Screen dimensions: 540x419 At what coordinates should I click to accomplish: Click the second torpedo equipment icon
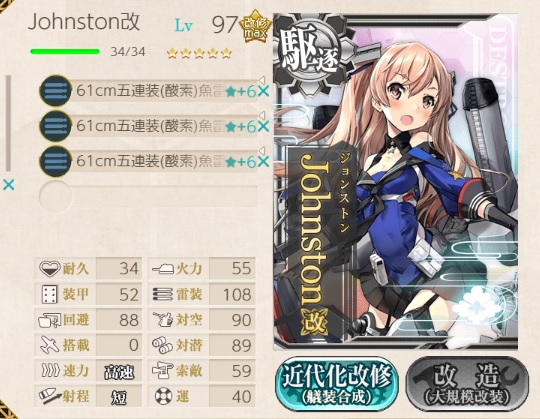[x=55, y=126]
